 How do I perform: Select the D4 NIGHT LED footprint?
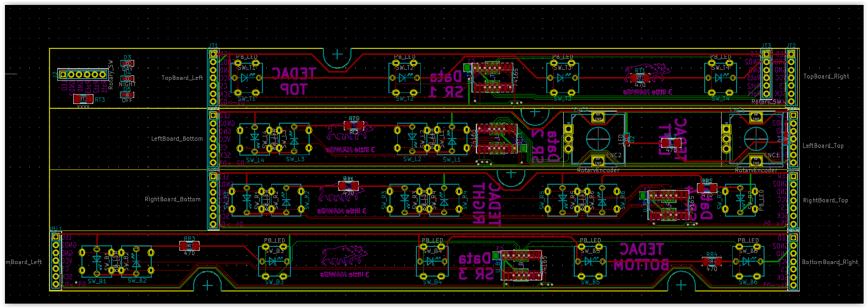pos(127,79)
